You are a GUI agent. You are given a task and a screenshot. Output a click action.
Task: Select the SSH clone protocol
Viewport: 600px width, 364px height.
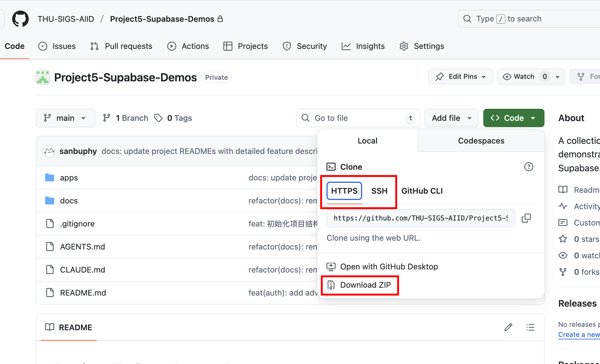point(379,191)
